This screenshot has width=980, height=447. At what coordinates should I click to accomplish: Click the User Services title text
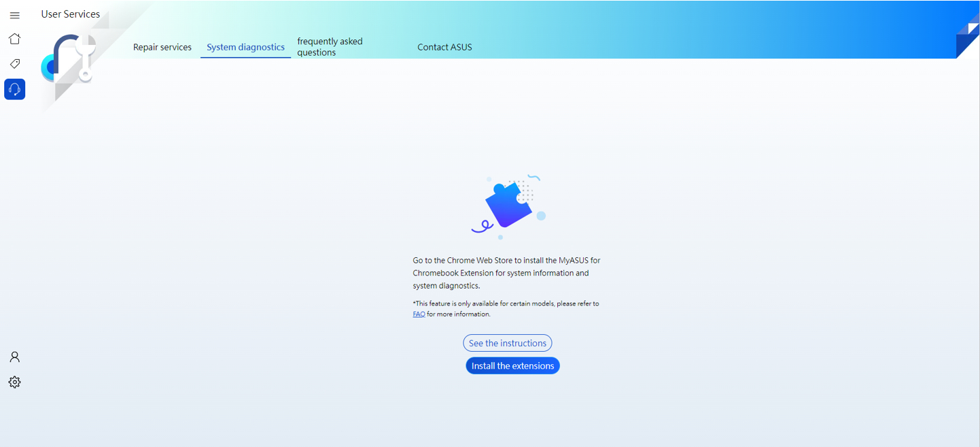click(x=71, y=14)
